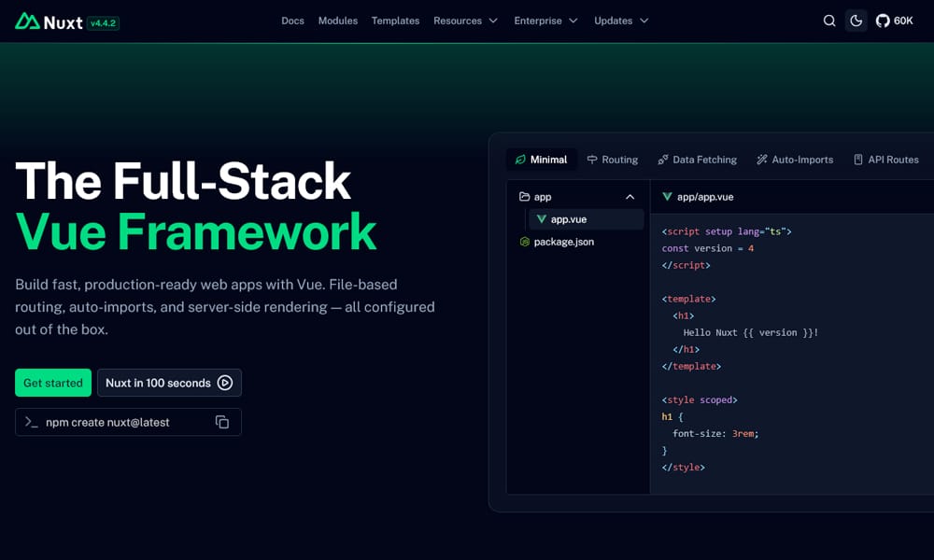Click 'The Full-Stack' heading text

click(x=183, y=180)
